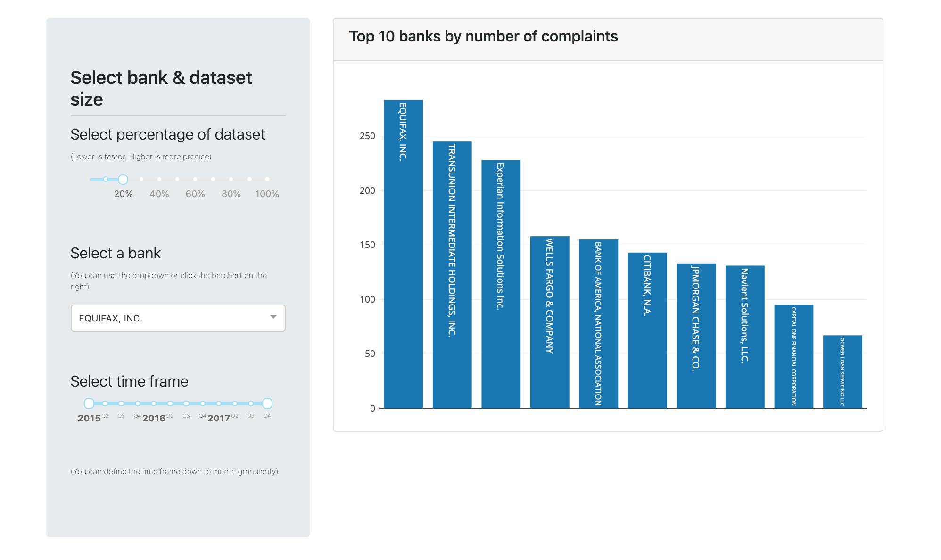
Task: Click the Experian Information Solutions bar
Action: coord(501,284)
